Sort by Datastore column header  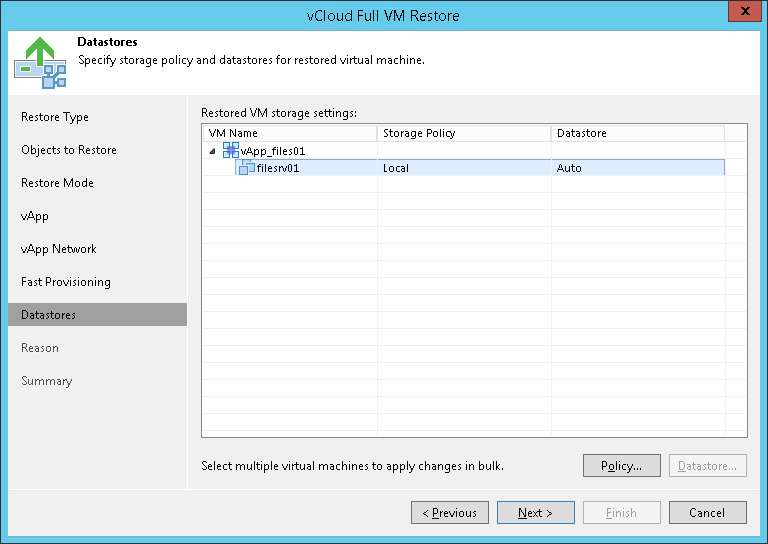[x=638, y=133]
